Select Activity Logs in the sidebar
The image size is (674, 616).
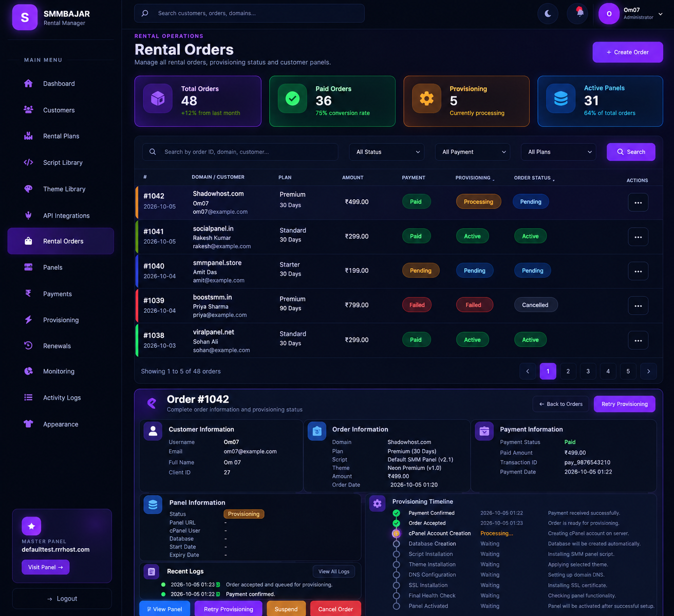click(x=61, y=398)
